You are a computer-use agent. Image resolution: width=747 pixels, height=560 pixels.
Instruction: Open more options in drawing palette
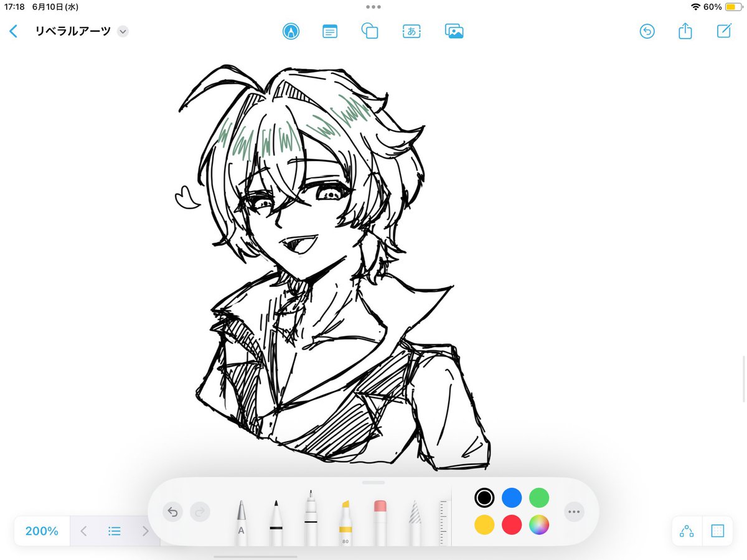[574, 512]
